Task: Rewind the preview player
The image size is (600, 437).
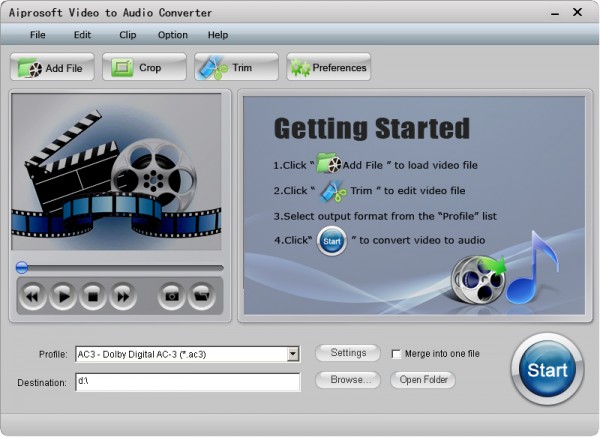Action: click(x=33, y=296)
